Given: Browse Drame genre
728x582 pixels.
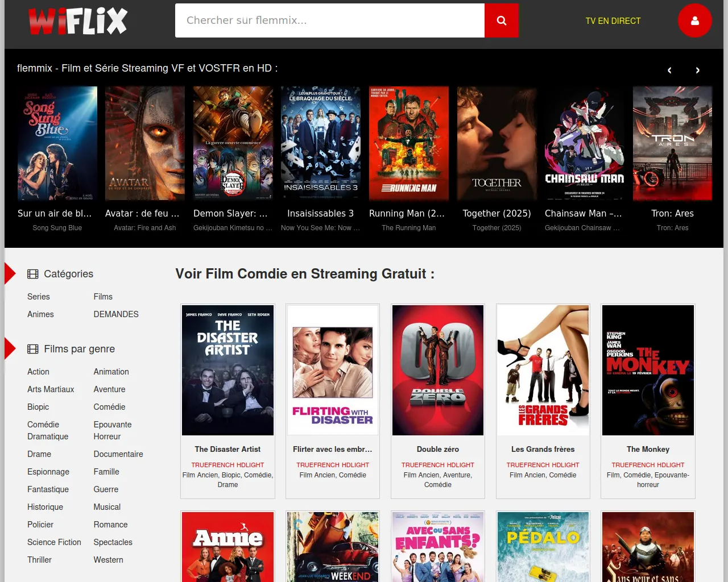Looking at the screenshot, I should (x=39, y=454).
